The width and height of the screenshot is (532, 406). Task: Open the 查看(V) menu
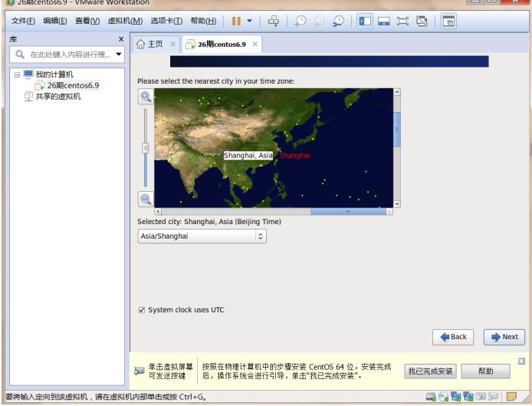pyautogui.click(x=87, y=21)
